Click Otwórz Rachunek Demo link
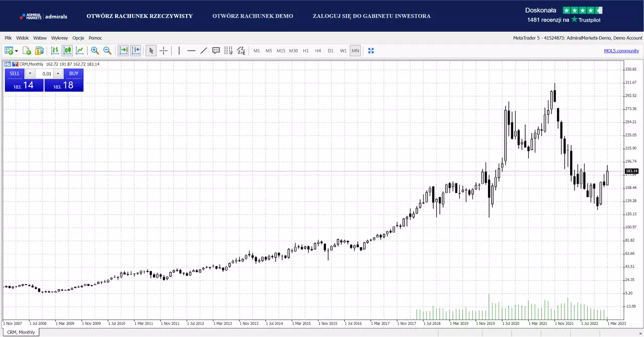Screen dimensions: 644x337 (253, 16)
